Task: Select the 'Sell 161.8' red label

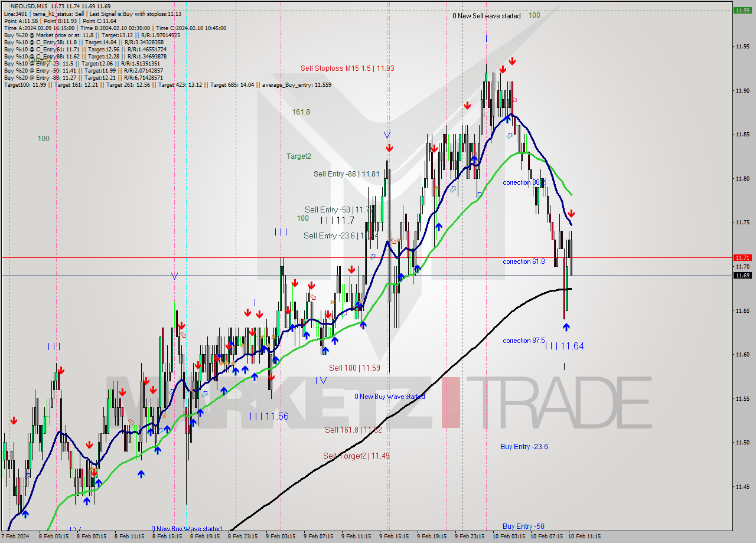Action: tap(353, 430)
